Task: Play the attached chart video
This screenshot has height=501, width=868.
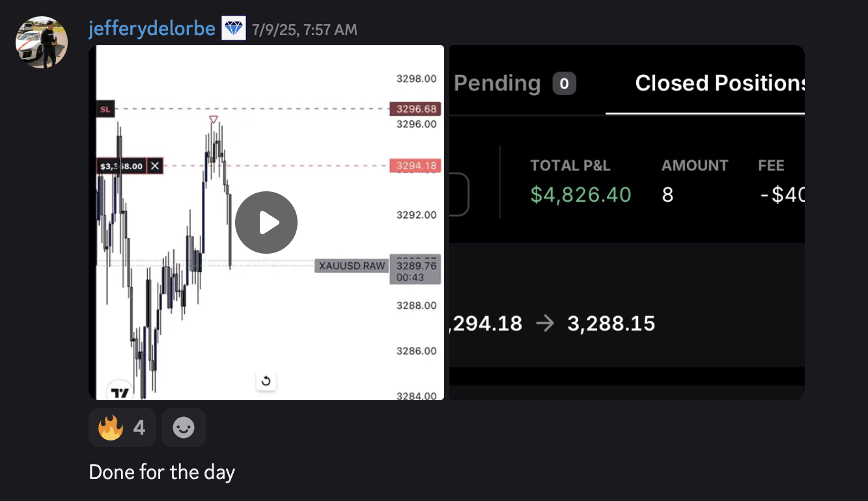Action: (x=266, y=223)
